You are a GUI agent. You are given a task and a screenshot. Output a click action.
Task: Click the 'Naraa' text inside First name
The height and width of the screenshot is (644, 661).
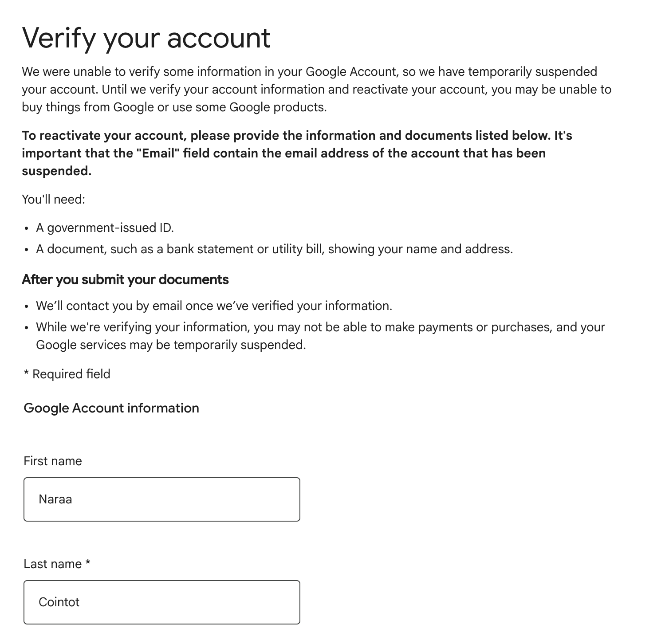click(55, 499)
